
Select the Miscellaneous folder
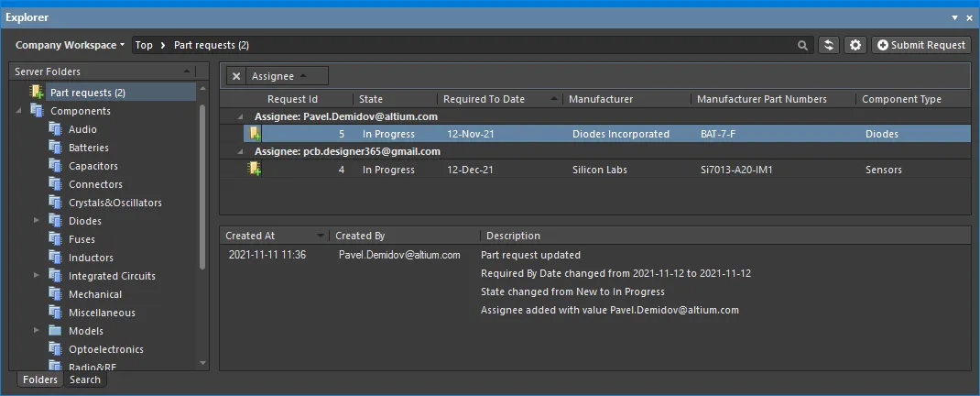pyautogui.click(x=102, y=313)
